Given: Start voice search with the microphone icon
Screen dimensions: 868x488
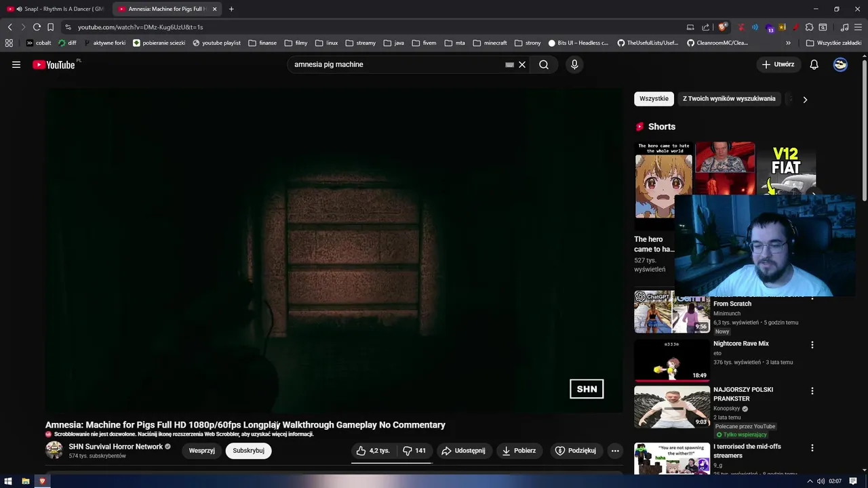Looking at the screenshot, I should (x=574, y=64).
